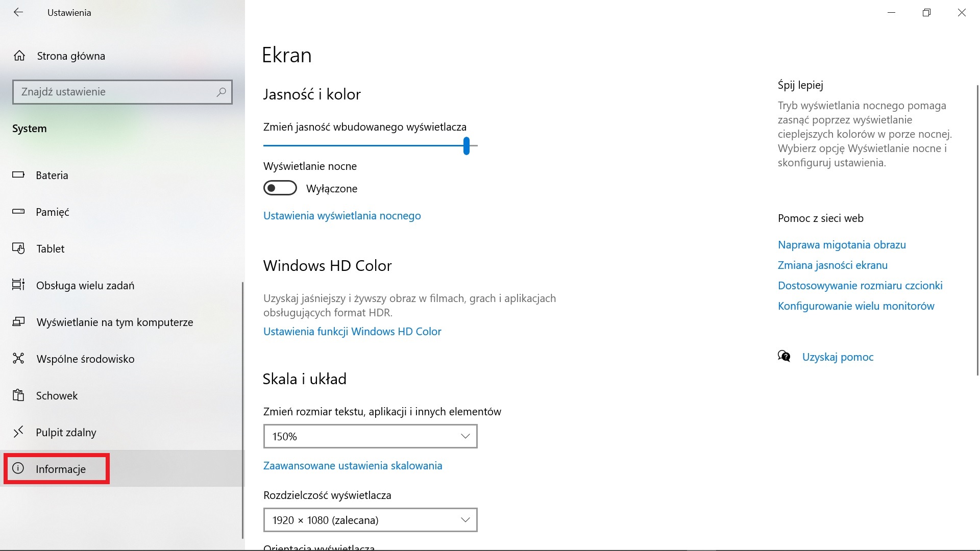Viewport: 980px width, 551px height.
Task: Open the Informacje settings page
Action: 60,469
